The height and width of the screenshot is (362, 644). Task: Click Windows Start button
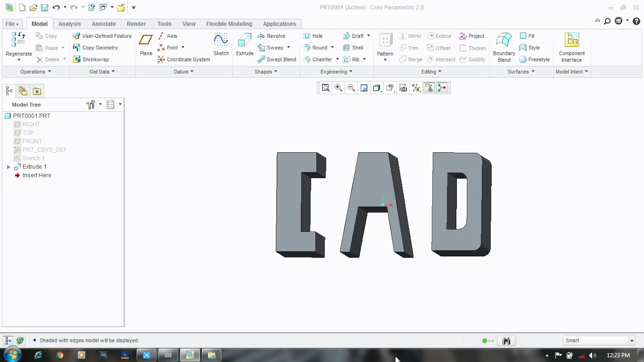12,355
